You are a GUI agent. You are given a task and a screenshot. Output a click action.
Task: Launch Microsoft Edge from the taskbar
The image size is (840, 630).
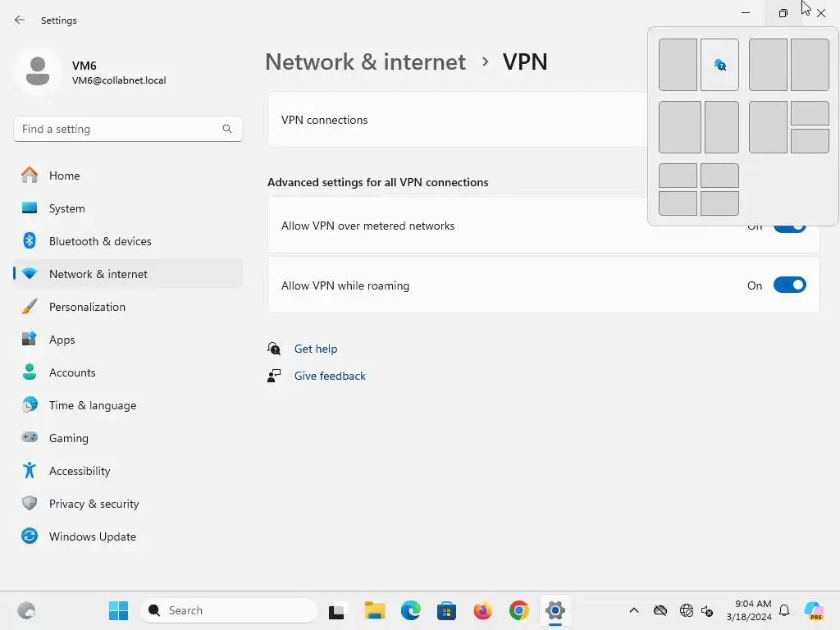coord(411,610)
